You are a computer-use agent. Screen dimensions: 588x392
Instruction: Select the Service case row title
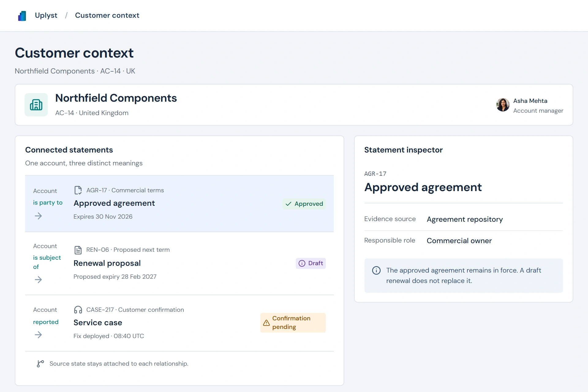coord(98,322)
